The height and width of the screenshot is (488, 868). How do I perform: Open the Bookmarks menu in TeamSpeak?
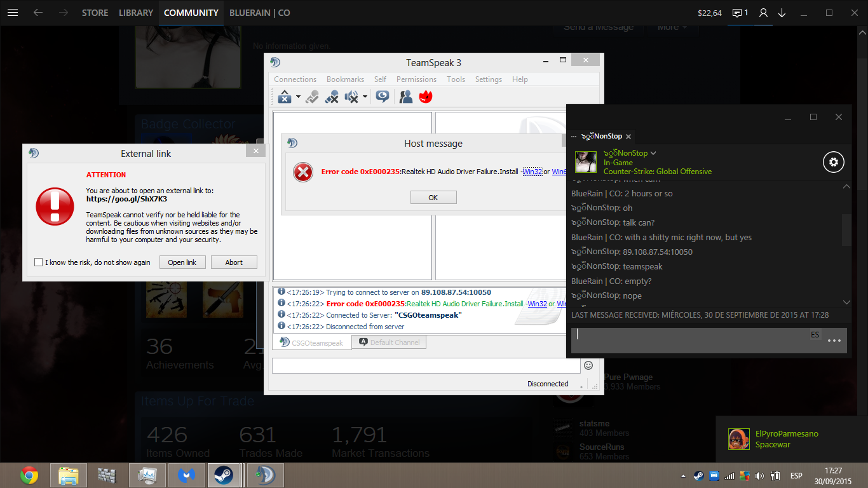[345, 79]
